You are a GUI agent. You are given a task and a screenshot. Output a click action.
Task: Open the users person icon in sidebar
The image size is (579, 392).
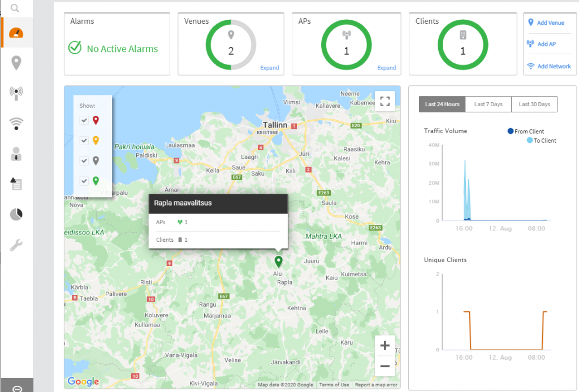point(16,154)
